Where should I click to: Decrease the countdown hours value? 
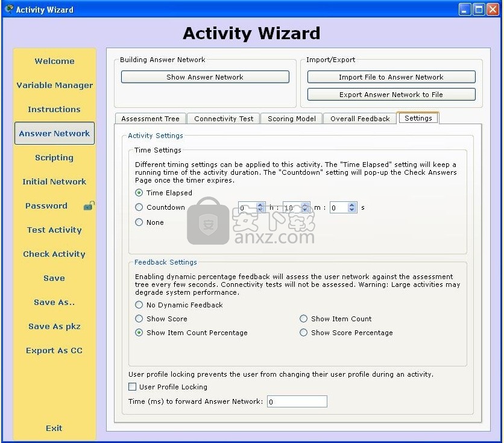pyautogui.click(x=260, y=210)
